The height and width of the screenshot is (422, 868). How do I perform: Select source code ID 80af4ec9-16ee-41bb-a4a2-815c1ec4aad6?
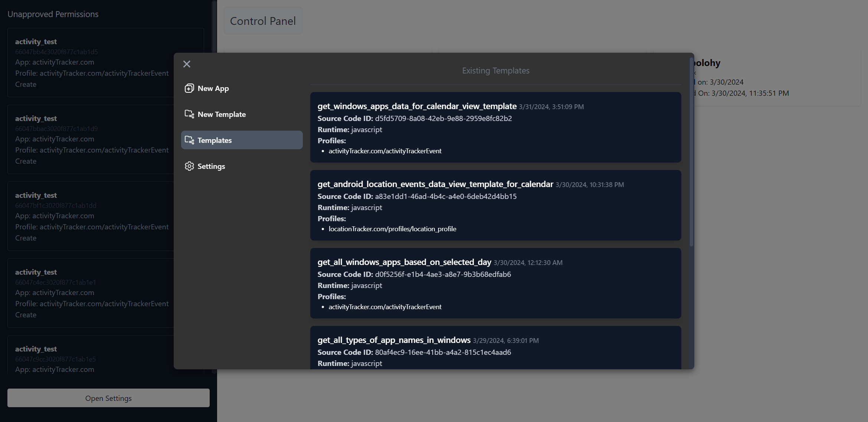443,352
